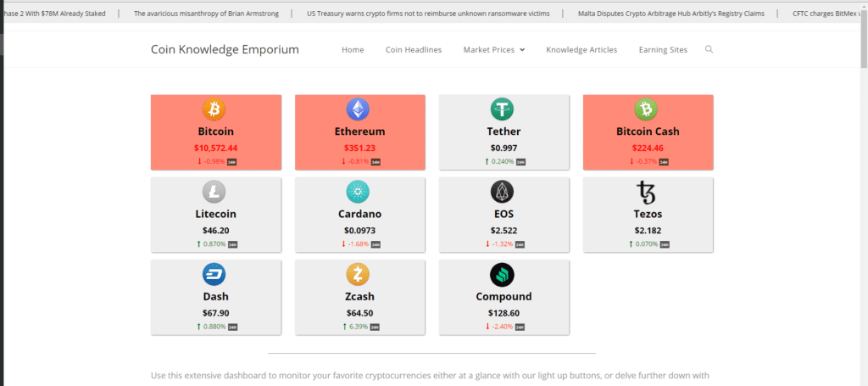Click the yellow Zcash coin icon

pos(358,274)
